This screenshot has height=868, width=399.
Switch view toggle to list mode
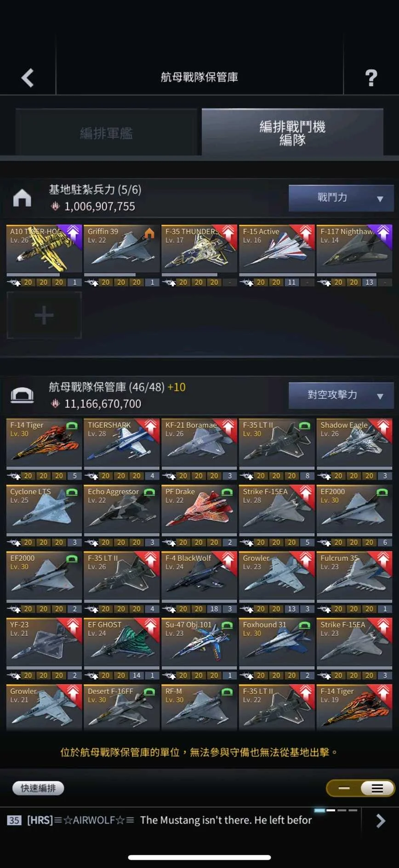(377, 788)
